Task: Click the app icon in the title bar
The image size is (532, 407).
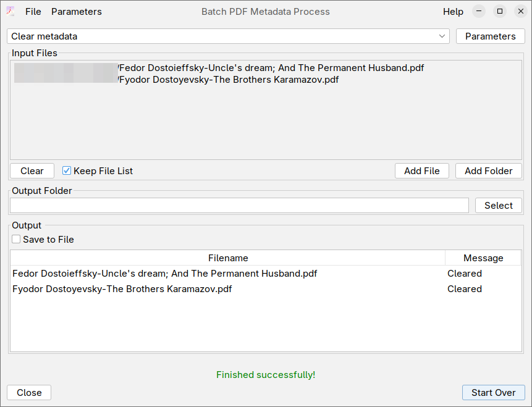Action: pos(11,11)
